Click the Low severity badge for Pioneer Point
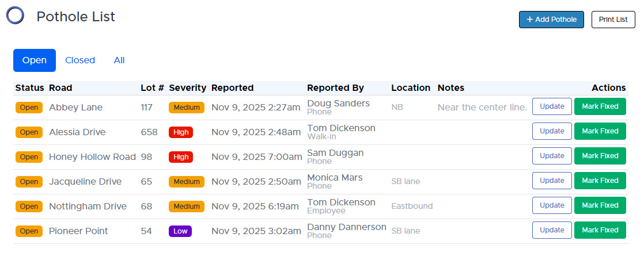The height and width of the screenshot is (260, 644). [x=180, y=231]
